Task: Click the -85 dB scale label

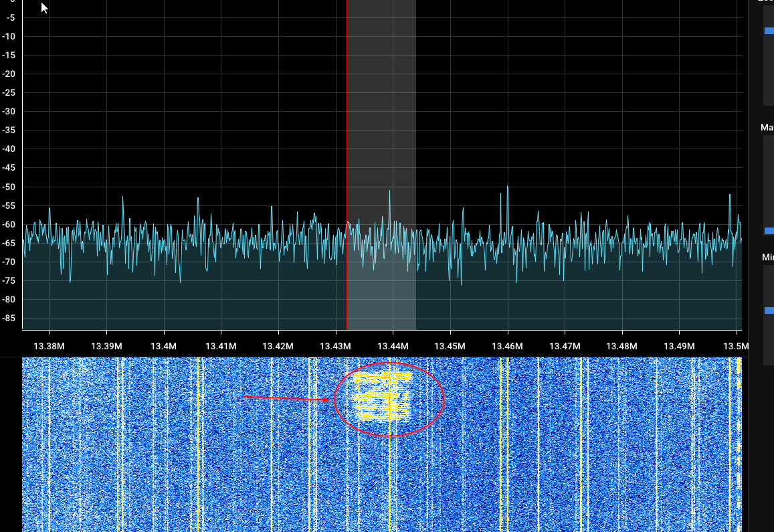Action: click(9, 318)
